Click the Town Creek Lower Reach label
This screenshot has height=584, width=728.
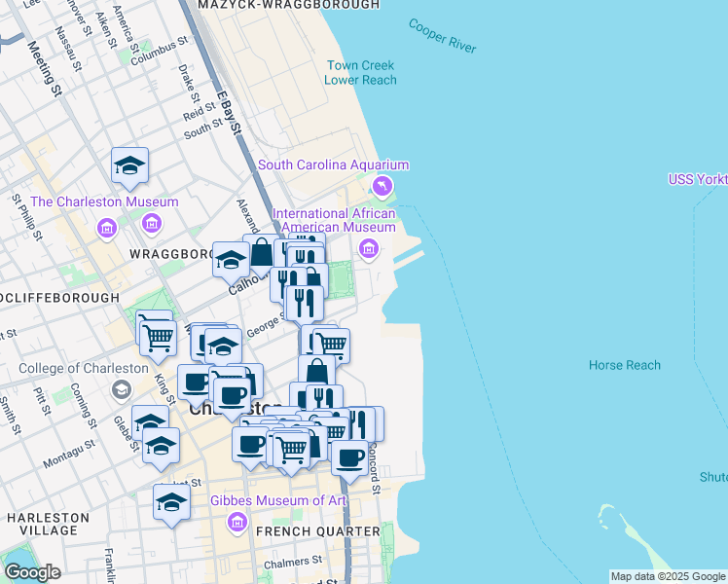point(360,73)
